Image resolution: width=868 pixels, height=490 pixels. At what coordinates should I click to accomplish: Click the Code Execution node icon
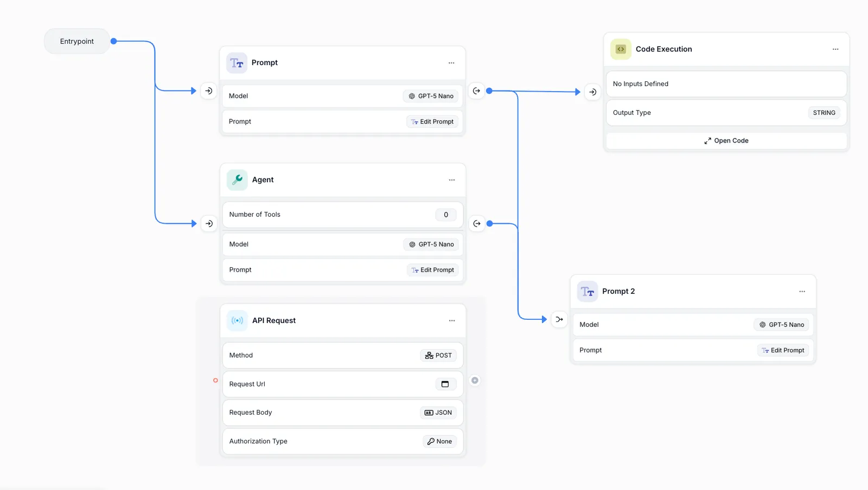pyautogui.click(x=621, y=49)
